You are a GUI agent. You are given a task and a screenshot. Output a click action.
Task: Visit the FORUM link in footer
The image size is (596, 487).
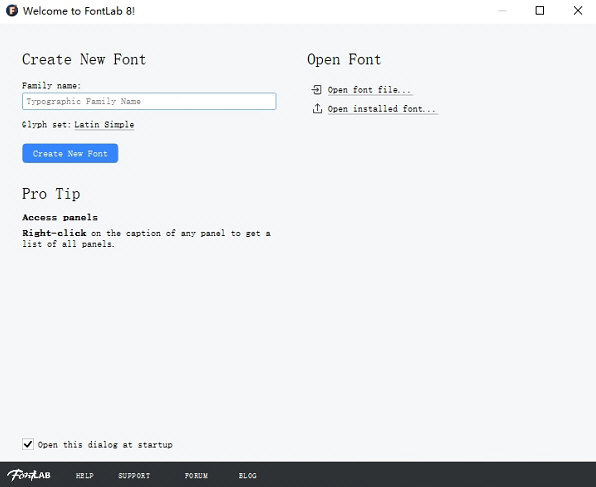[x=196, y=476]
